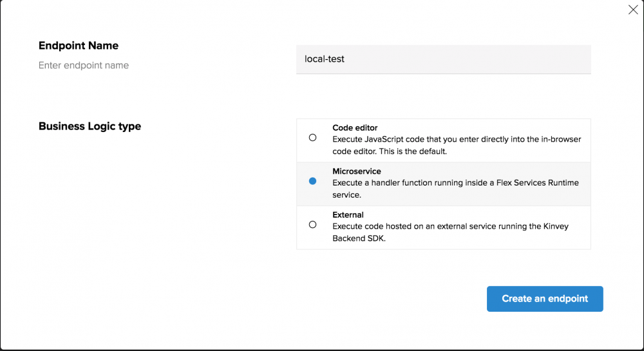Click the 'Microservice' option title

coord(357,171)
